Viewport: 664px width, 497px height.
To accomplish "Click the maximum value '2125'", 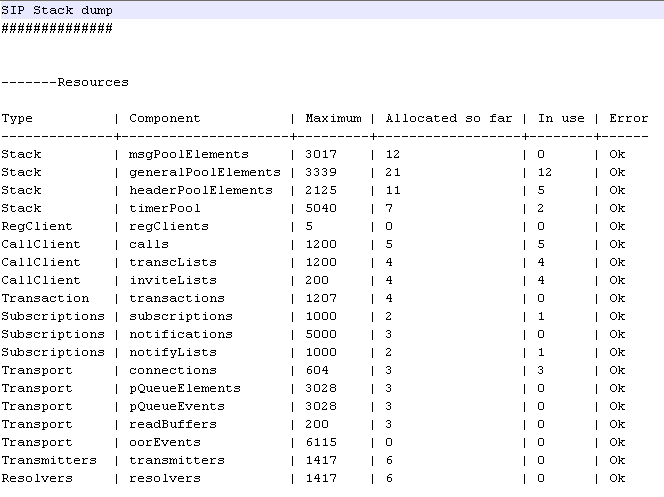I will click(321, 190).
